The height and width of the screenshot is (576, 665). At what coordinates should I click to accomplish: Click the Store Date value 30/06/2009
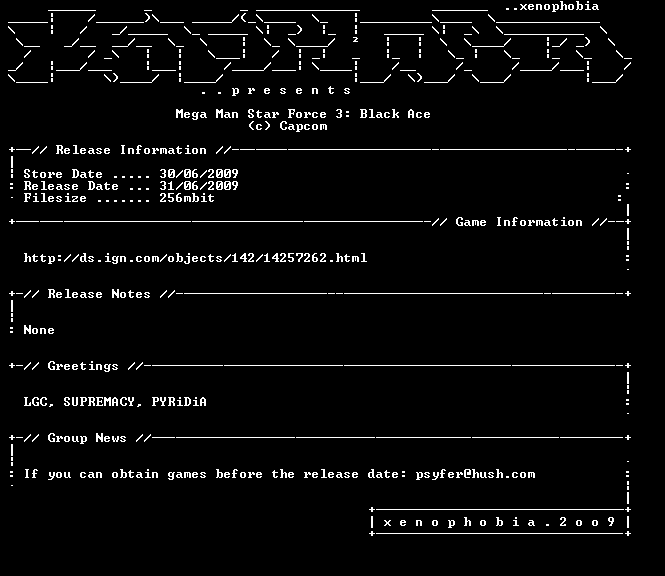click(199, 174)
